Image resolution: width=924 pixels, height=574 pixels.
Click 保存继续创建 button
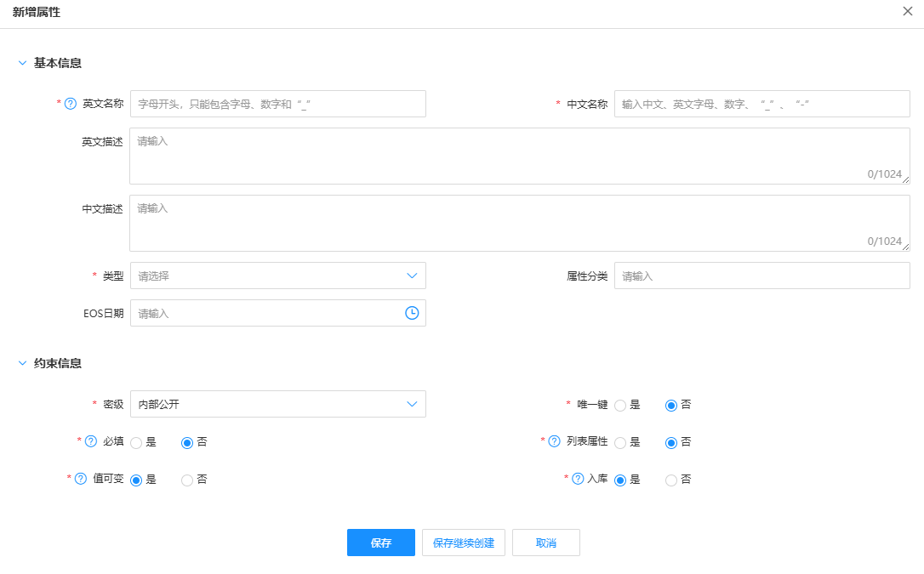coord(464,543)
